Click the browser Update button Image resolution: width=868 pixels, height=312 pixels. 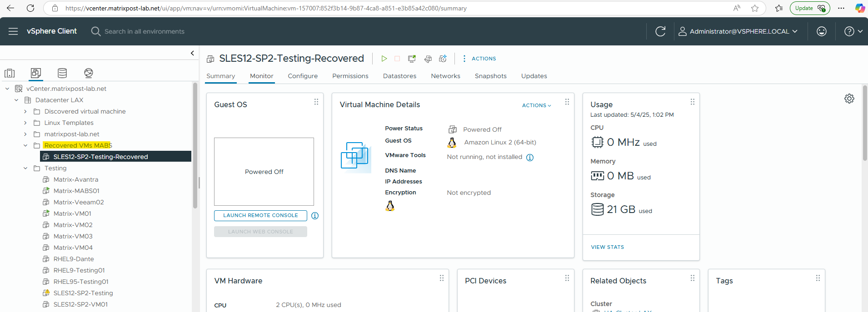[x=810, y=8]
